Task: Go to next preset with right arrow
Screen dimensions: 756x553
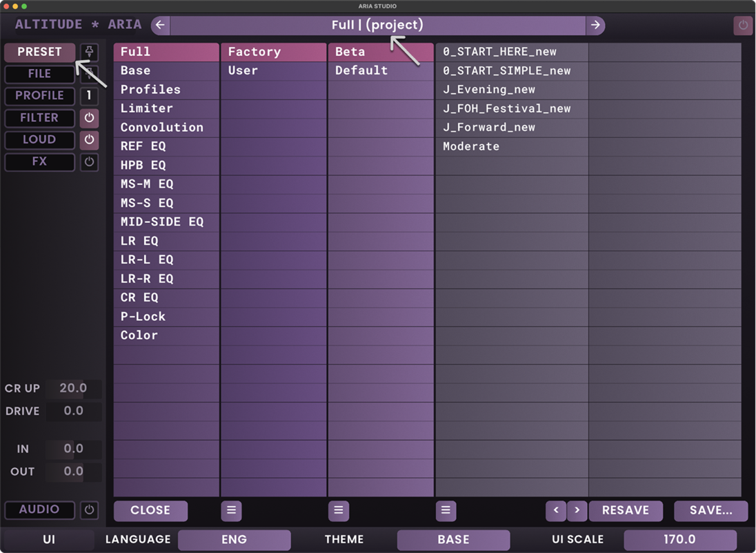Action: [x=595, y=26]
